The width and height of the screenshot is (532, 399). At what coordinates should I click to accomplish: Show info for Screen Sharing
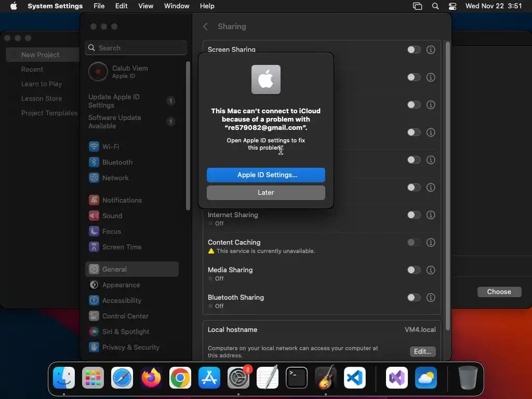(431, 50)
